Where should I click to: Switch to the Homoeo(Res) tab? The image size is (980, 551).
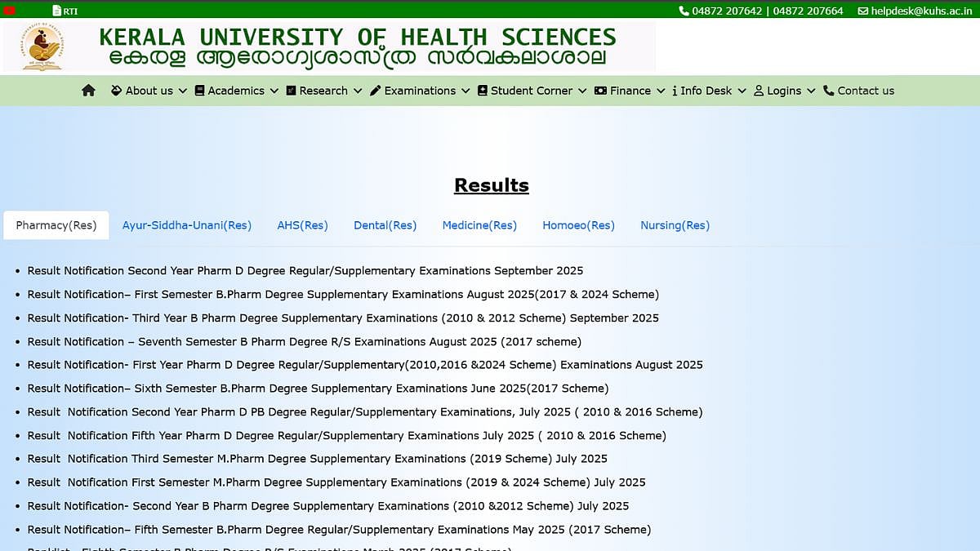point(578,224)
